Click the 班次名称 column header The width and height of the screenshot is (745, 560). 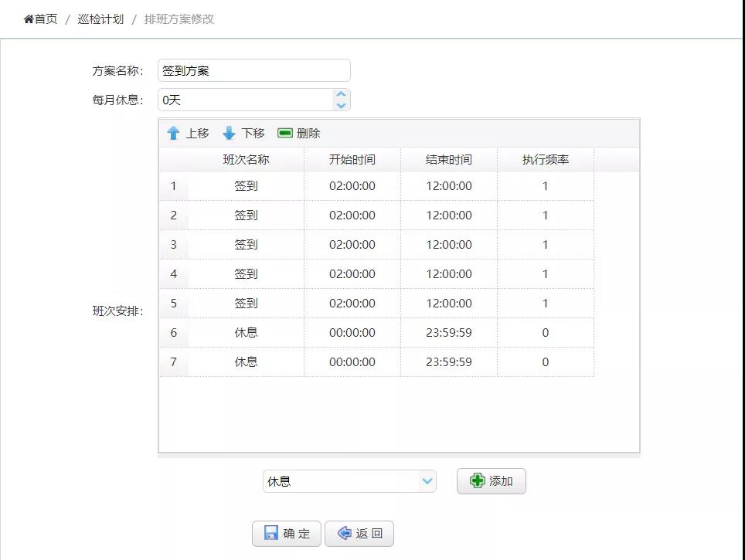[246, 160]
